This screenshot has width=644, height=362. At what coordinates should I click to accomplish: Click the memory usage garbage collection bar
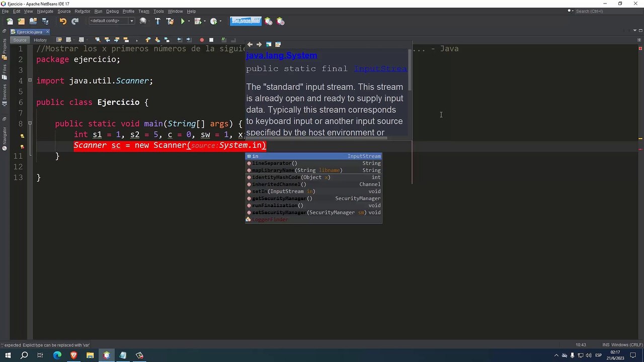tap(246, 21)
